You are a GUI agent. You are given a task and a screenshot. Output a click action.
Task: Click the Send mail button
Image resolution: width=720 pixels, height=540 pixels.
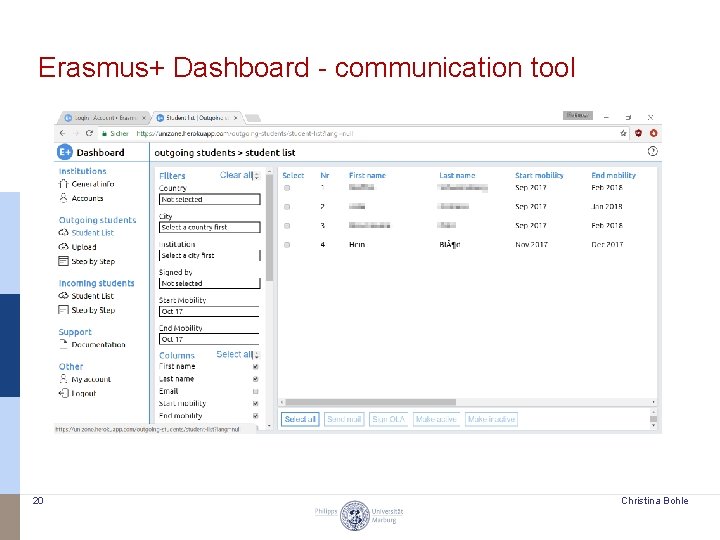344,419
